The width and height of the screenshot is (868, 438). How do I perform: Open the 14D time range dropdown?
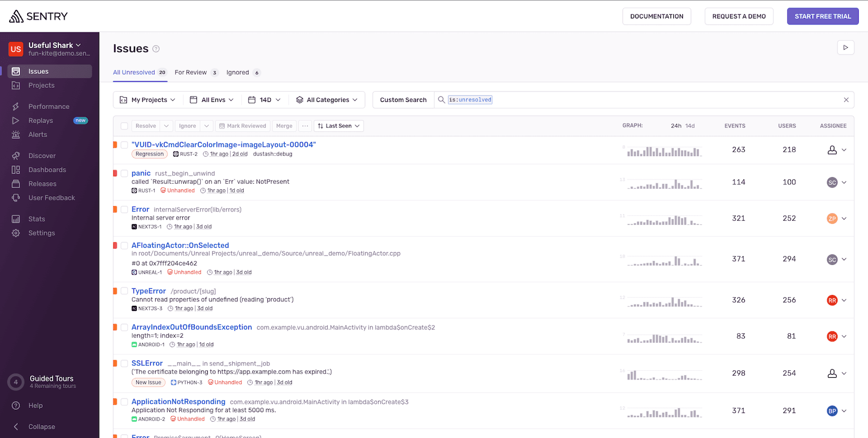tap(264, 100)
